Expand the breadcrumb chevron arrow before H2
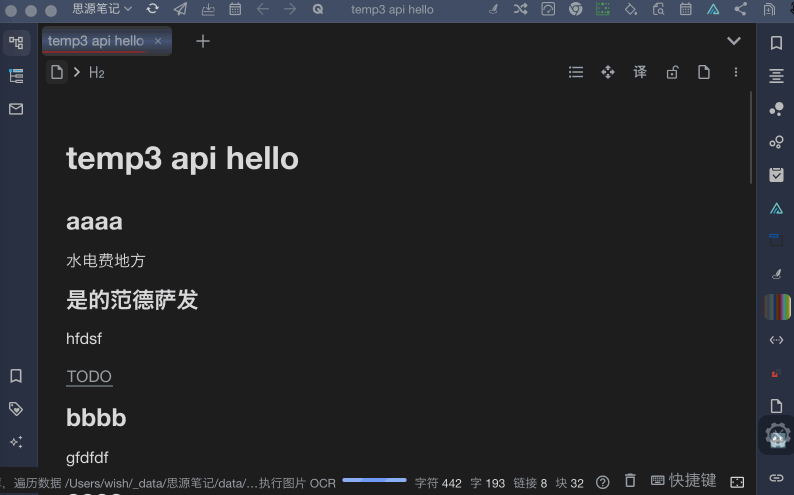The height and width of the screenshot is (495, 794). pos(76,72)
